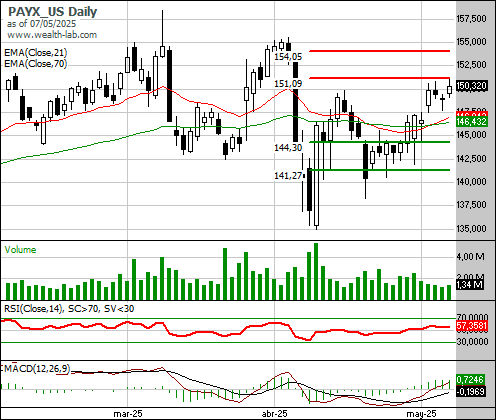Click the MACD(12,26,9) indicator label
Screen dimensions: 496x420
coord(37,368)
